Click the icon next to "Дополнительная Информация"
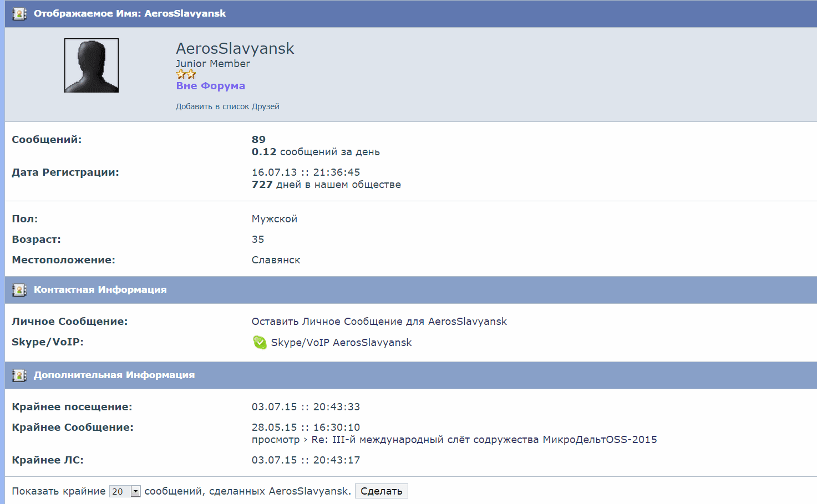817x504 pixels. [19, 375]
